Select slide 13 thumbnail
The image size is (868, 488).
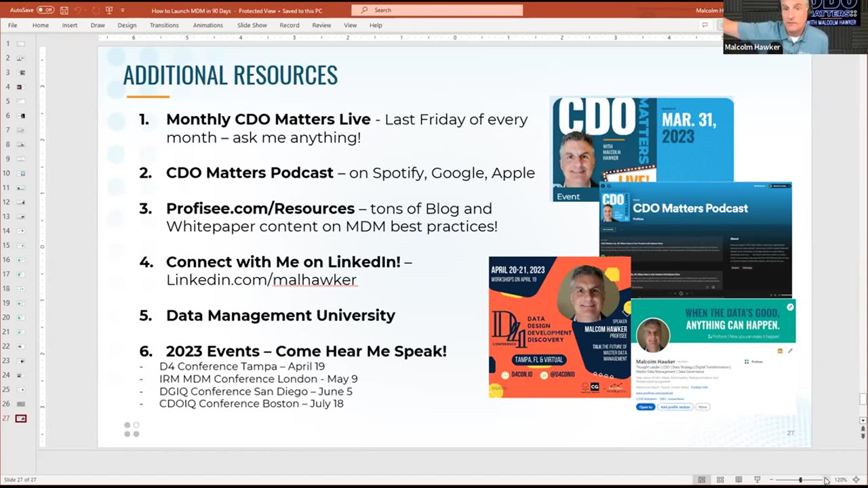21,216
